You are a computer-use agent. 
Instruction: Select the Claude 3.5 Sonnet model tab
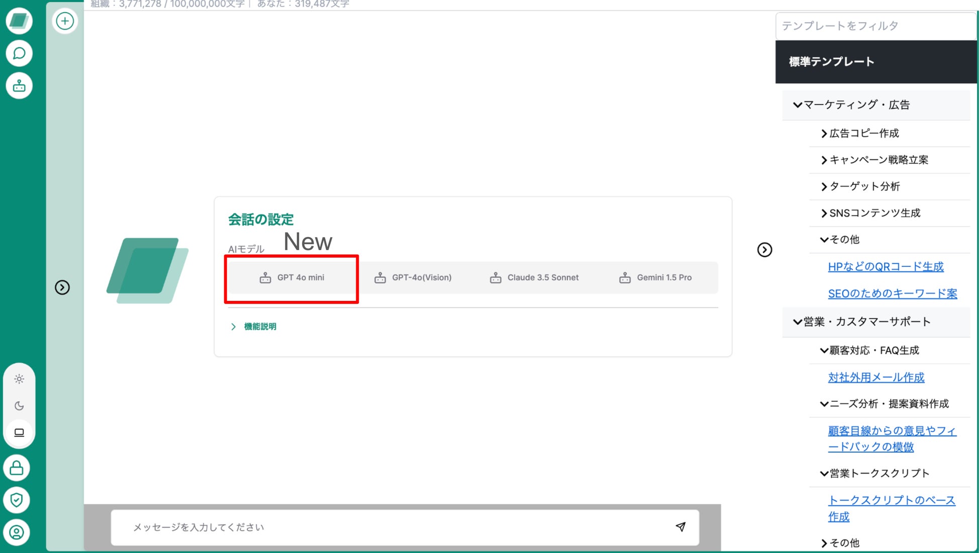(x=534, y=278)
